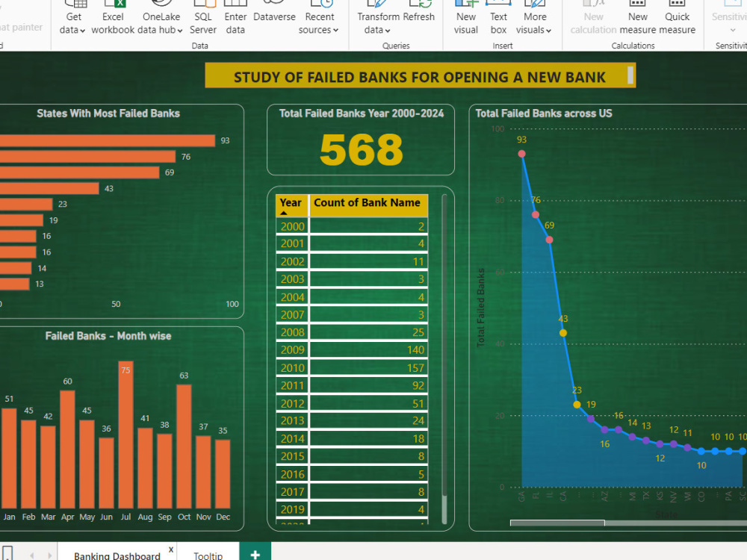Switch to the Tooltip page tab
Image resolution: width=747 pixels, height=560 pixels.
(208, 555)
